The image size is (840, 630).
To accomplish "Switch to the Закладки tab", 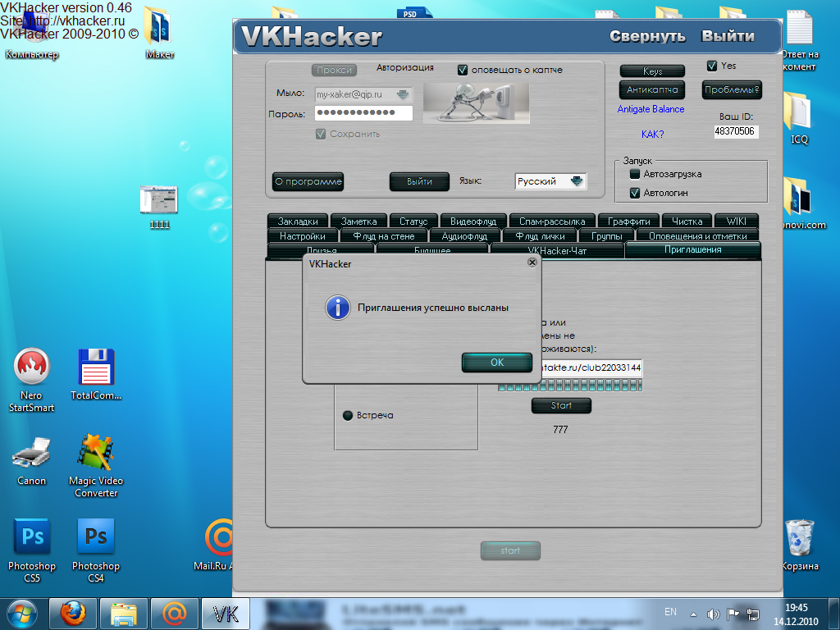I will pyautogui.click(x=298, y=221).
